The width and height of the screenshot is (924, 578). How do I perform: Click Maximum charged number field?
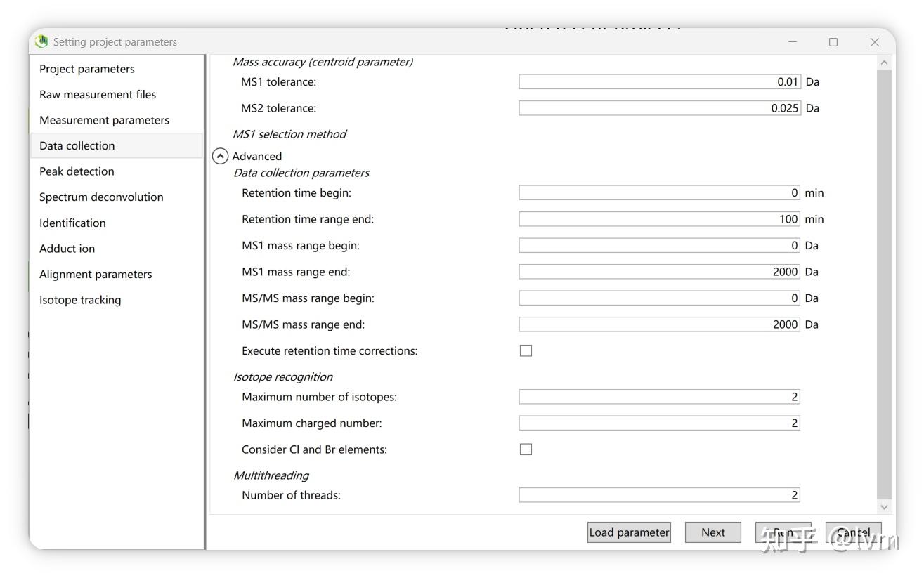tap(659, 423)
